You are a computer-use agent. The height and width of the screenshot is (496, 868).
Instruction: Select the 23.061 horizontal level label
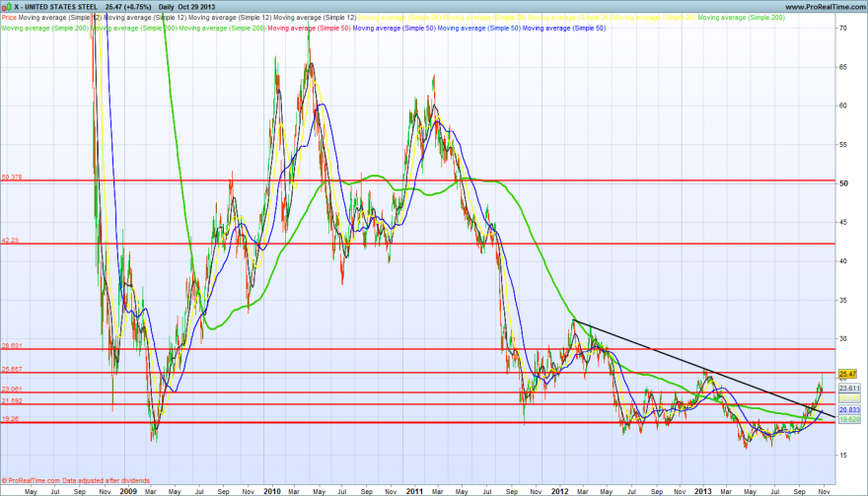pos(12,389)
